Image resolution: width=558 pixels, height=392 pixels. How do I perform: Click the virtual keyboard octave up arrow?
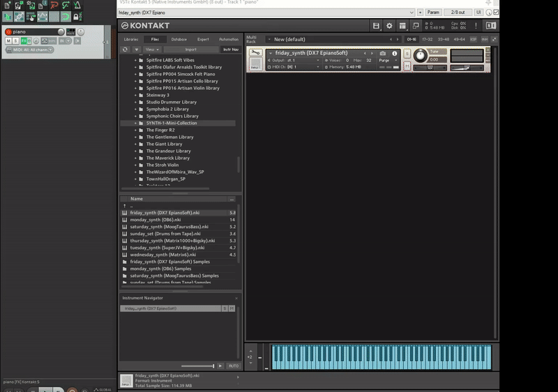250,351
